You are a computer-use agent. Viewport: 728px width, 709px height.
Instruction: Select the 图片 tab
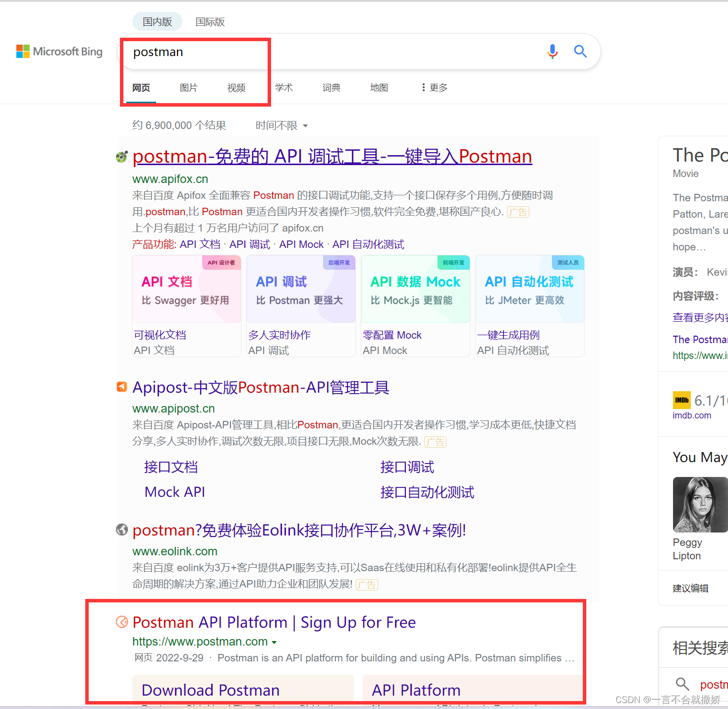189,88
